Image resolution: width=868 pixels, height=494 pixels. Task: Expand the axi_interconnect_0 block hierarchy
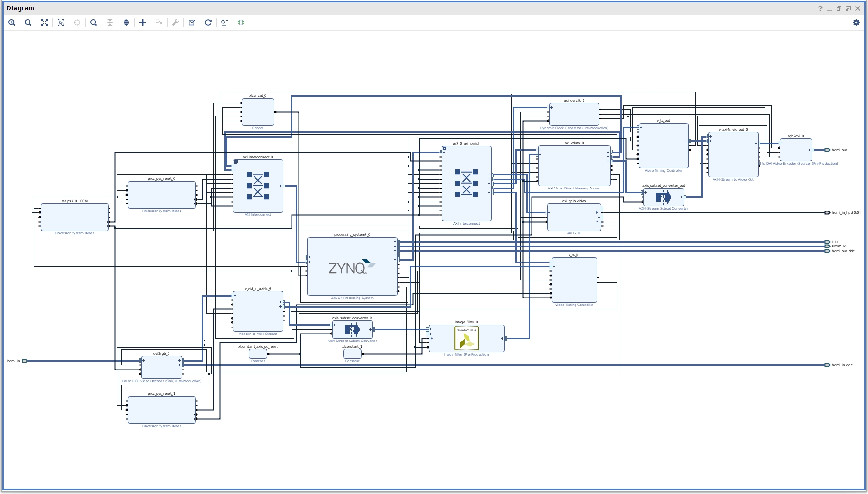[x=236, y=162]
